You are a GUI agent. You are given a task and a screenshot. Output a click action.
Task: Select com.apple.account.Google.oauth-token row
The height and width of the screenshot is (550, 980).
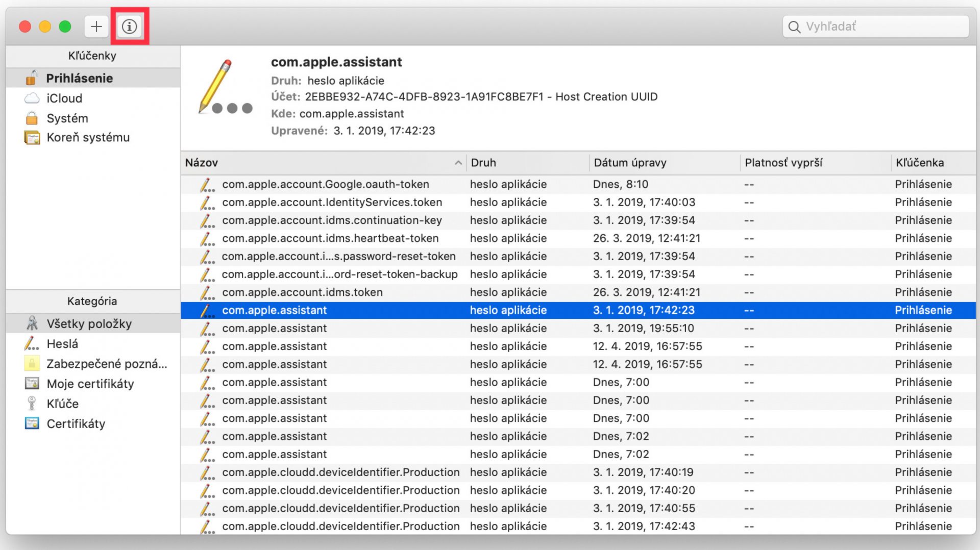pos(578,184)
